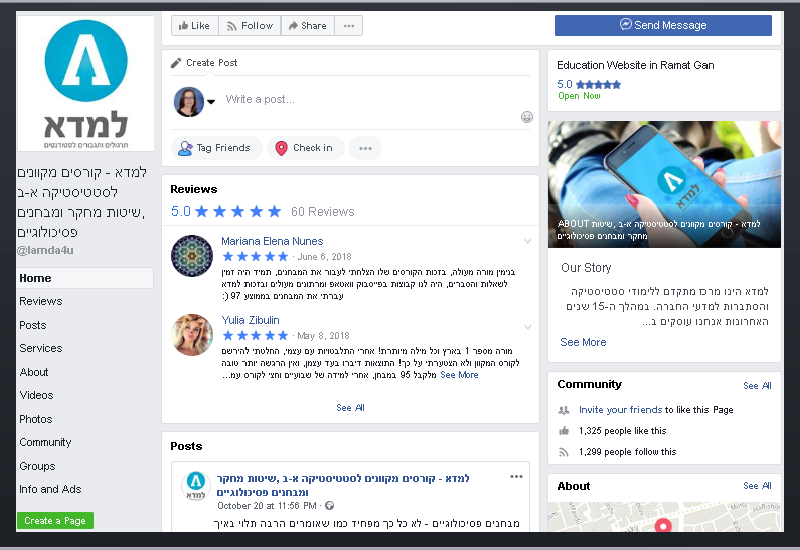Click the invite friends people icon

point(563,410)
